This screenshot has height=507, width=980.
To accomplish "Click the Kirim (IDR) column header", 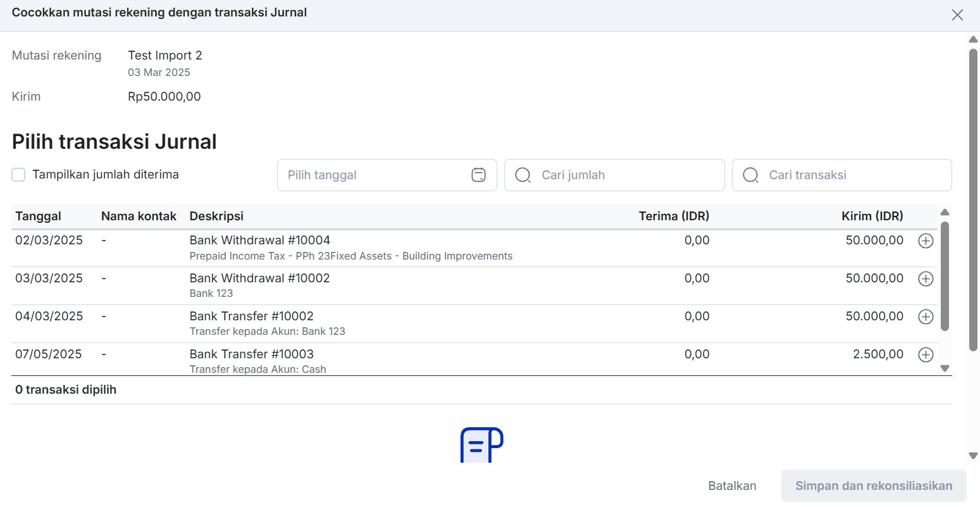I will pyautogui.click(x=872, y=216).
